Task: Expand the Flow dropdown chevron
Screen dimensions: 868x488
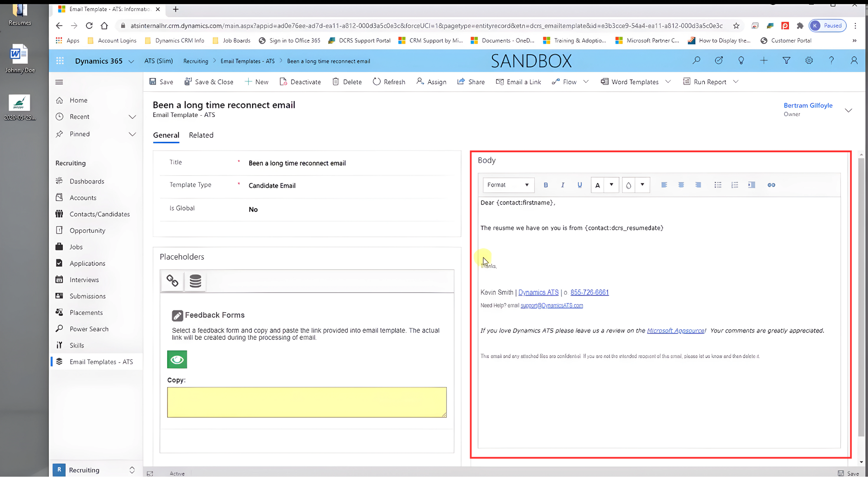Action: point(586,82)
